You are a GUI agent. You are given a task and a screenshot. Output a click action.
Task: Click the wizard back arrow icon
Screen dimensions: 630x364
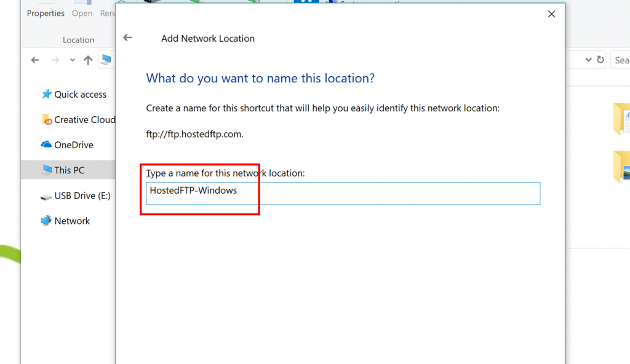click(128, 38)
